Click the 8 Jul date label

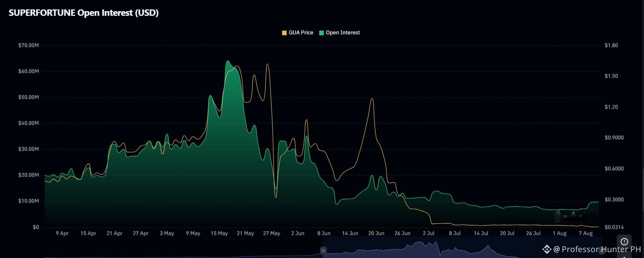point(455,233)
